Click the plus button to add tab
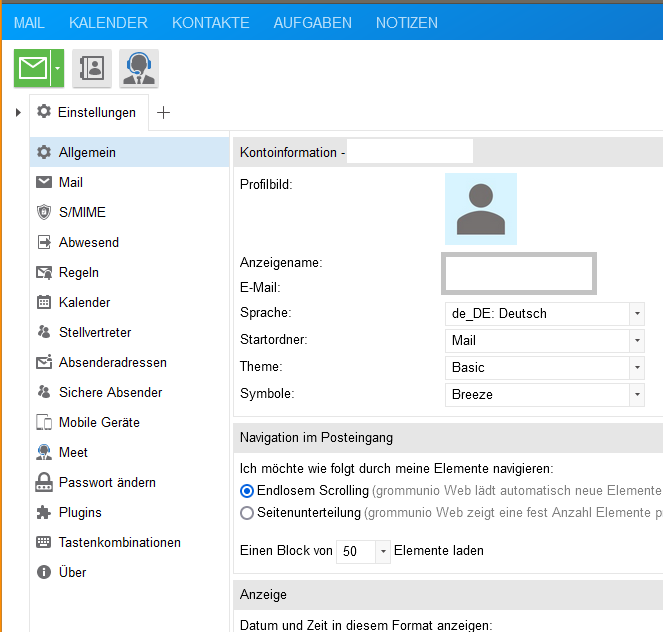This screenshot has height=632, width=663. [x=164, y=112]
